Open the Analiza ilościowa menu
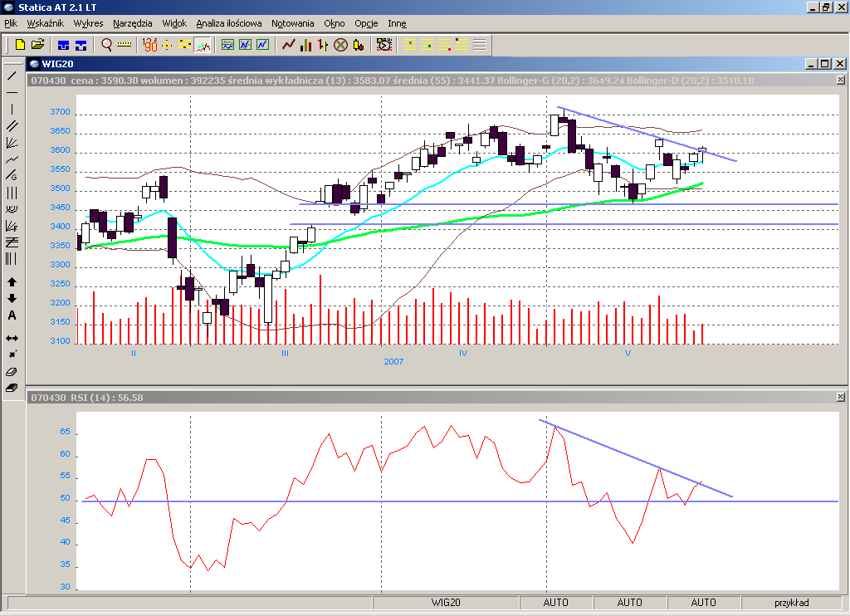This screenshot has height=616, width=850. pos(229,23)
